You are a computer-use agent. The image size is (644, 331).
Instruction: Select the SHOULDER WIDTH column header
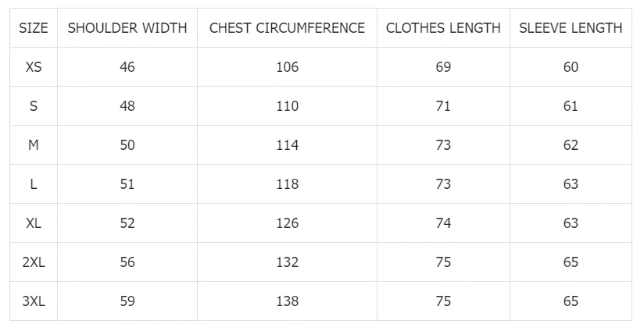127,28
